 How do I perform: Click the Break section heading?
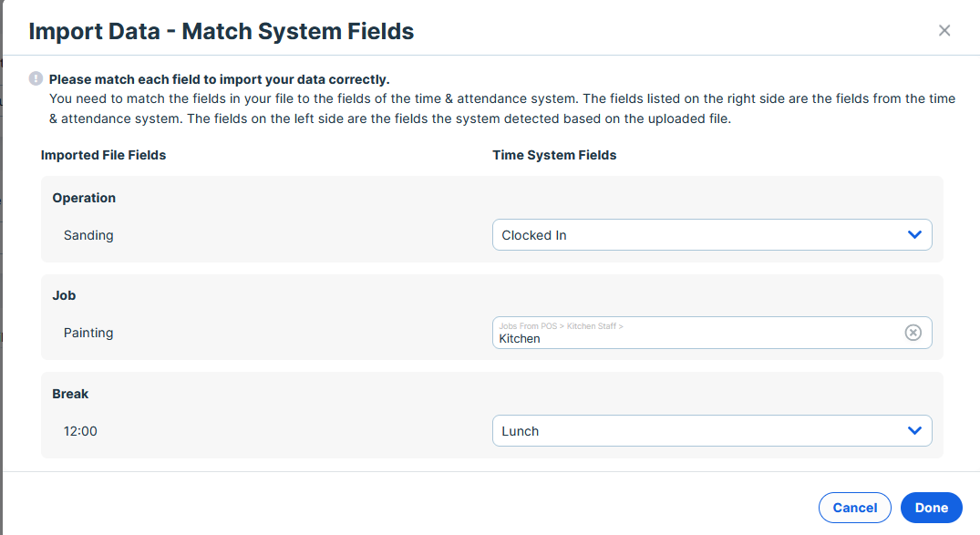click(70, 394)
